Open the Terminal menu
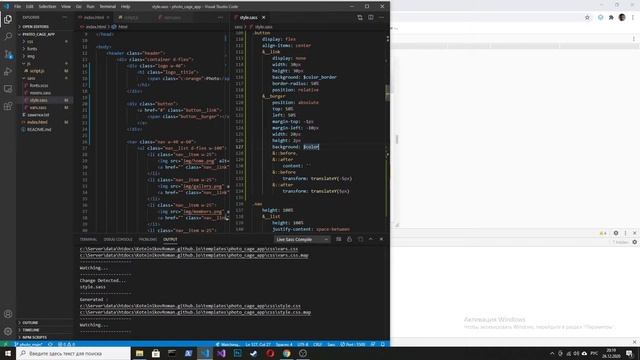 tap(108, 7)
